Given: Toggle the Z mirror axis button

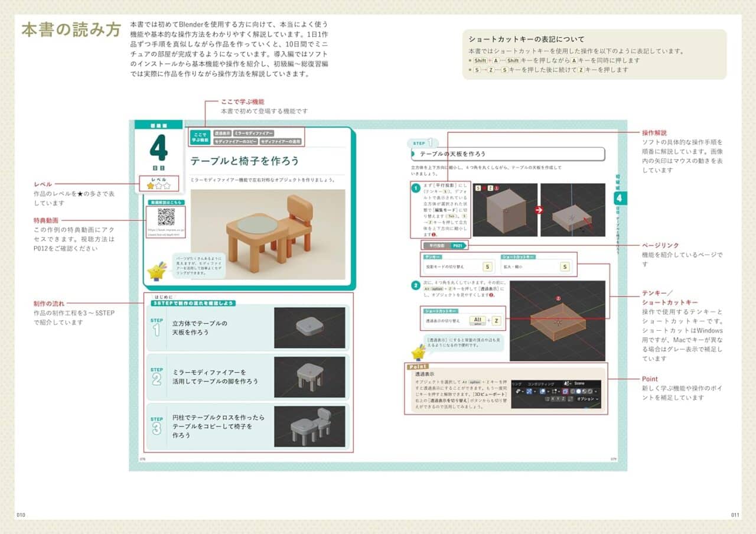Looking at the screenshot, I should [x=563, y=399].
